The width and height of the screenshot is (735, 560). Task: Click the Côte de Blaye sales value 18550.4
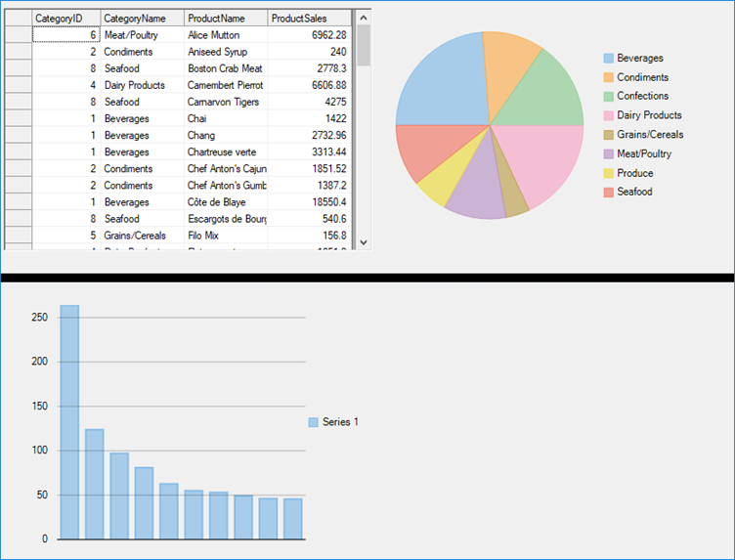[x=308, y=202]
